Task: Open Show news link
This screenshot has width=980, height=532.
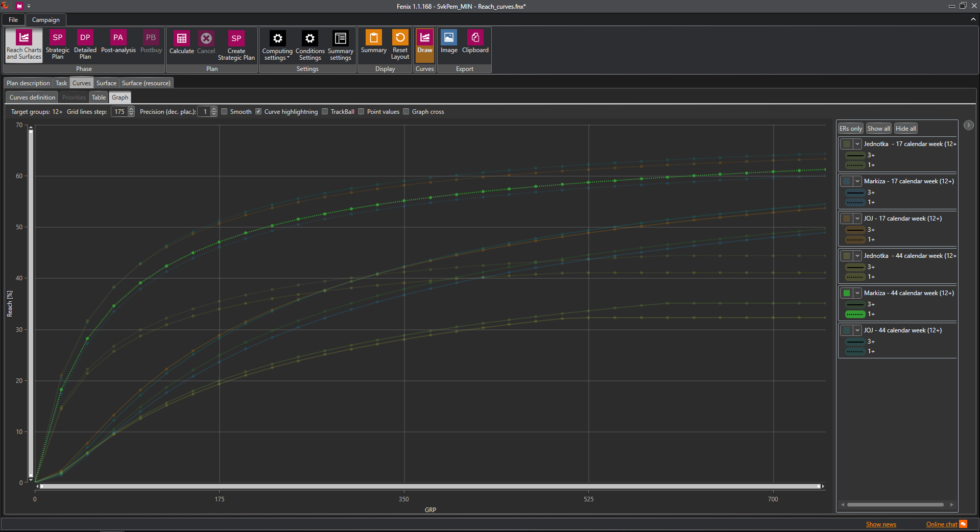Action: click(x=881, y=524)
